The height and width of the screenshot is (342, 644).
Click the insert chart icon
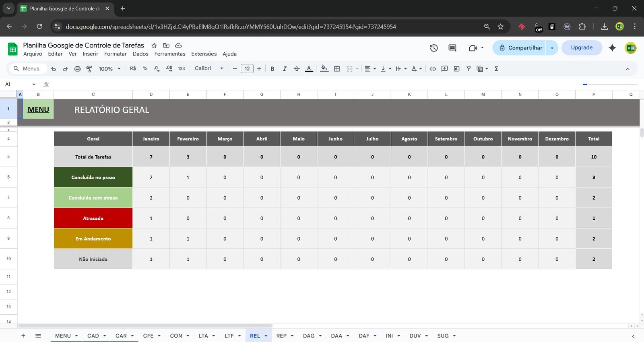[456, 69]
